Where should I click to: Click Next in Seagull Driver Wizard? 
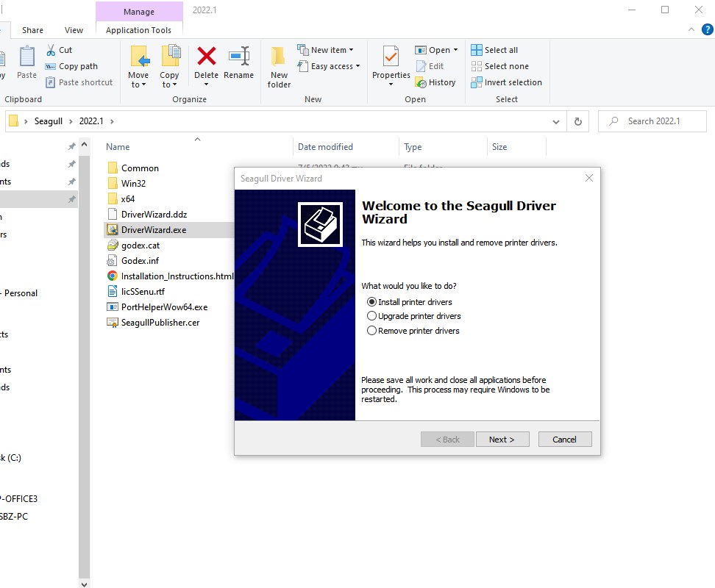point(502,440)
